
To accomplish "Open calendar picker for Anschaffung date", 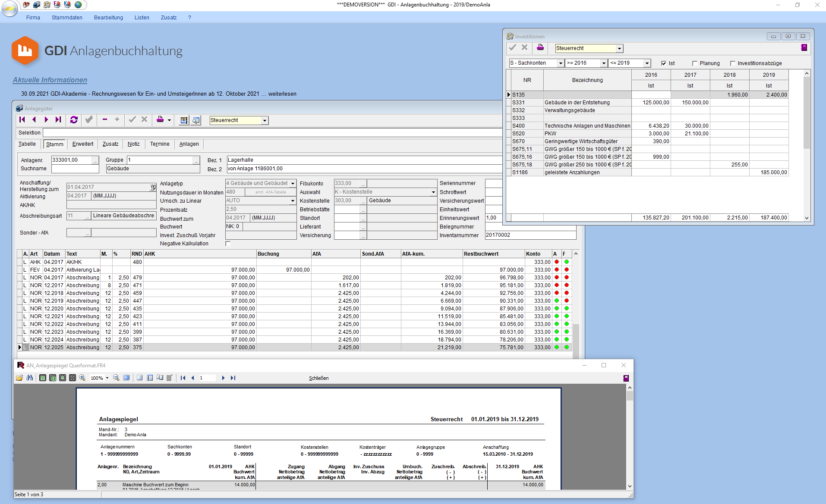I will [x=152, y=187].
